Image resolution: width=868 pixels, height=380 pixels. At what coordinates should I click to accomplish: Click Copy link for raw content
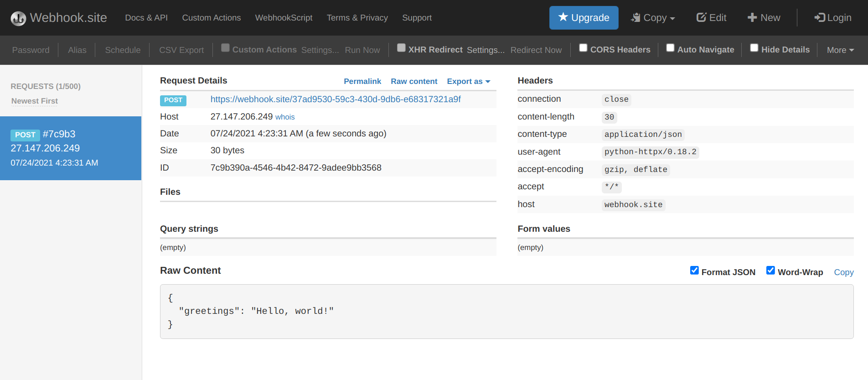844,272
